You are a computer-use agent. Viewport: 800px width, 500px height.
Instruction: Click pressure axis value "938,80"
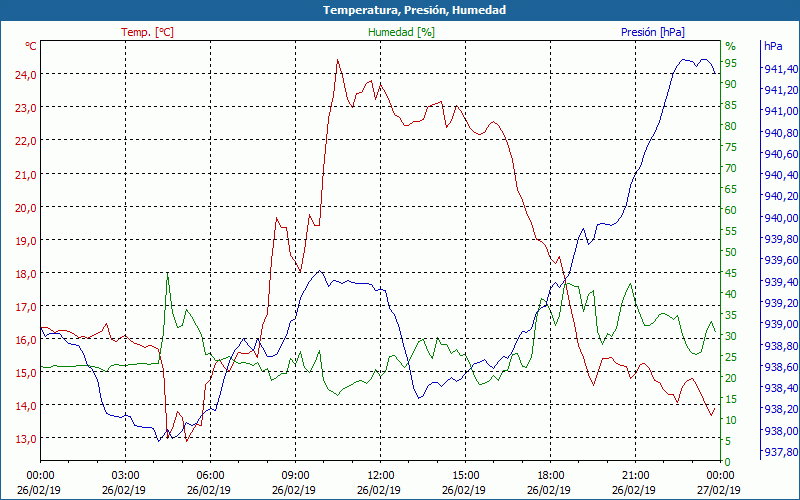tap(781, 346)
